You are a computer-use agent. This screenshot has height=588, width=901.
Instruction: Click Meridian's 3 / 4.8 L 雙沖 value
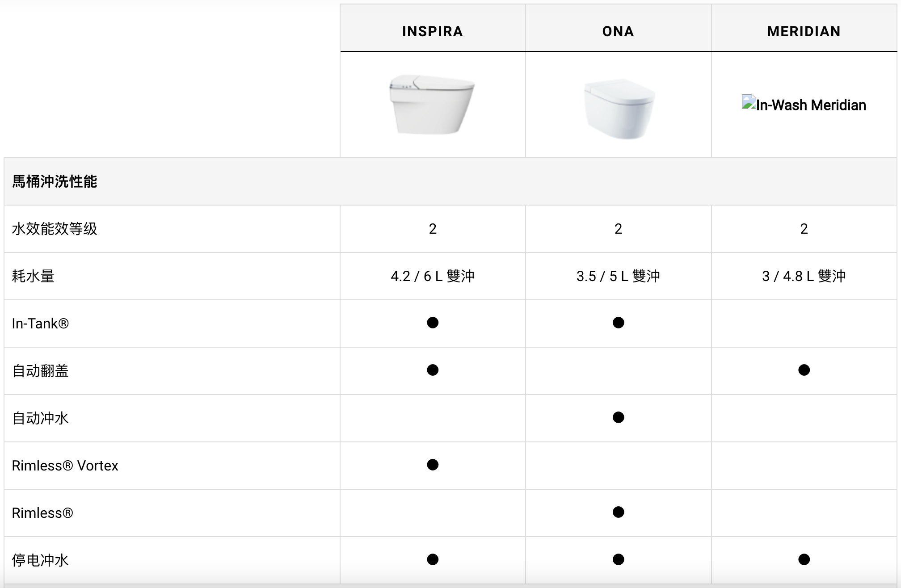804,276
